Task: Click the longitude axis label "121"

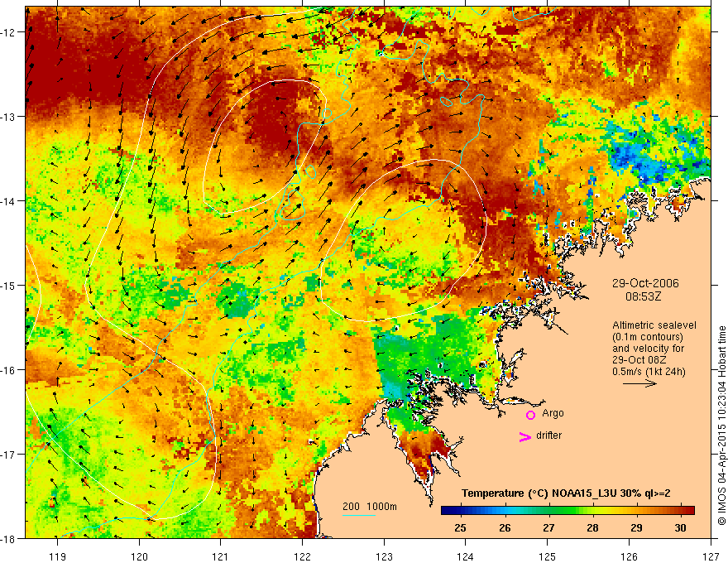Action: tap(221, 557)
